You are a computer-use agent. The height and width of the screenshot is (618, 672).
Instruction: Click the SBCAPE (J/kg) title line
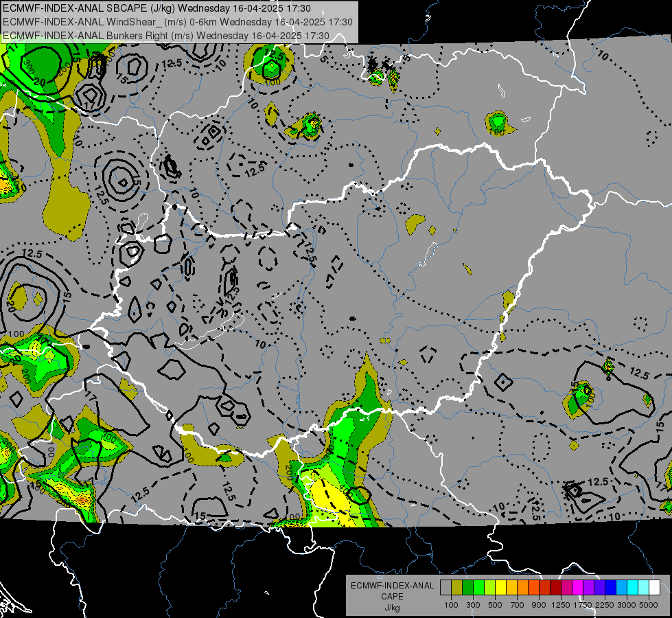[157, 8]
